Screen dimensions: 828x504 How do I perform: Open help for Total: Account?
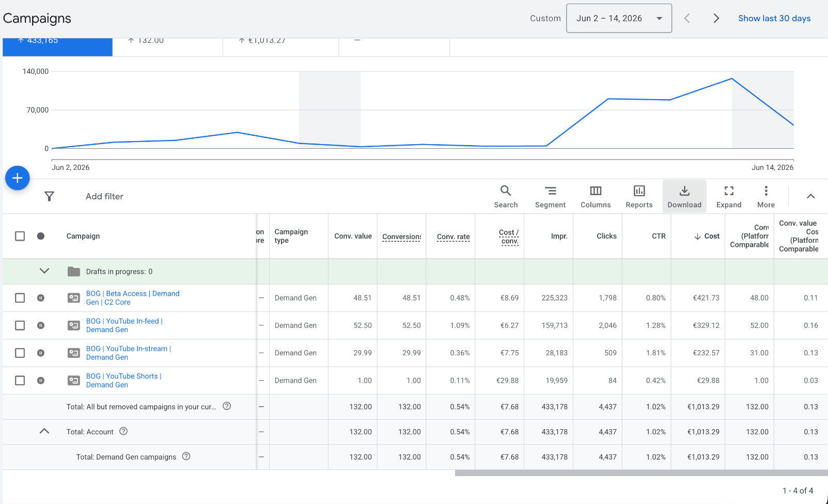(123, 431)
